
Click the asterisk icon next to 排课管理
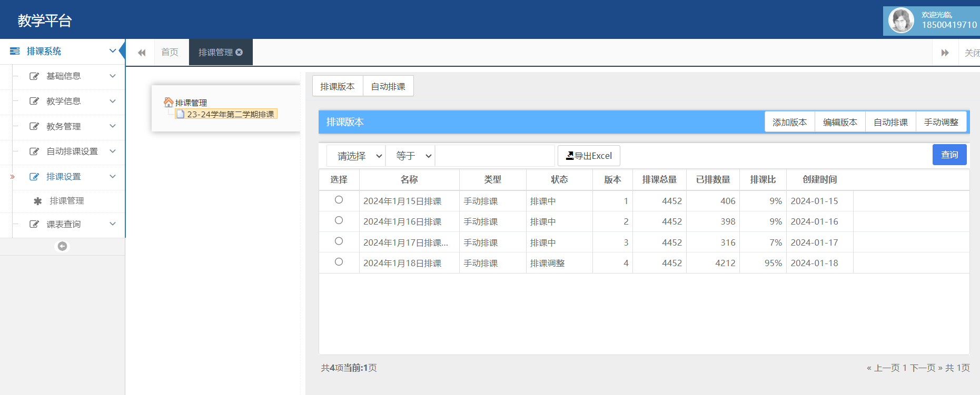(37, 201)
